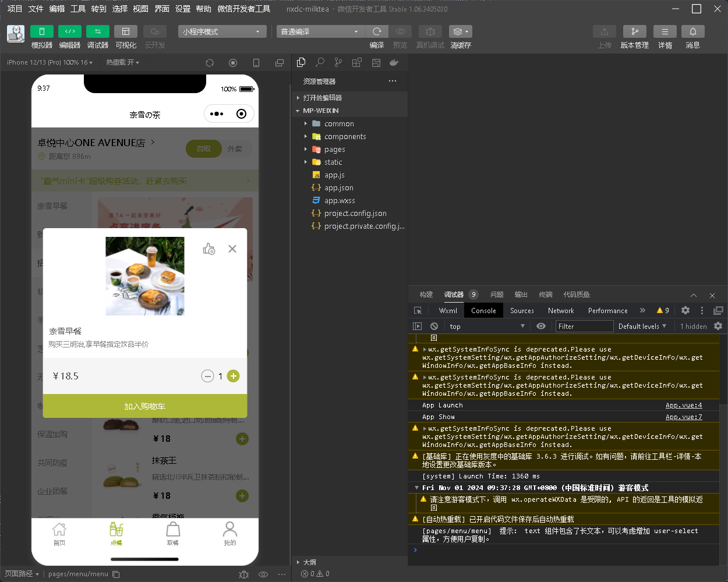The image size is (728, 582).
Task: Increase quantity with the plus button
Action: 233,376
